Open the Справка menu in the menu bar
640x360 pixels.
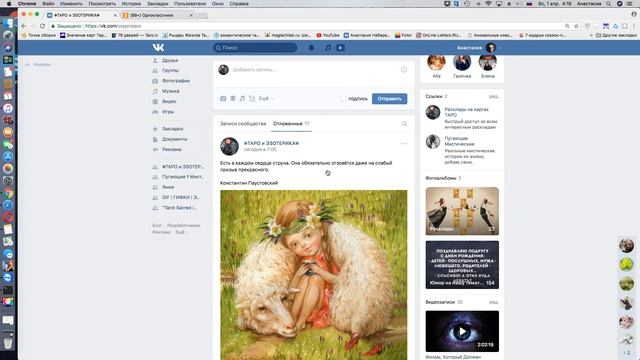tap(239, 4)
